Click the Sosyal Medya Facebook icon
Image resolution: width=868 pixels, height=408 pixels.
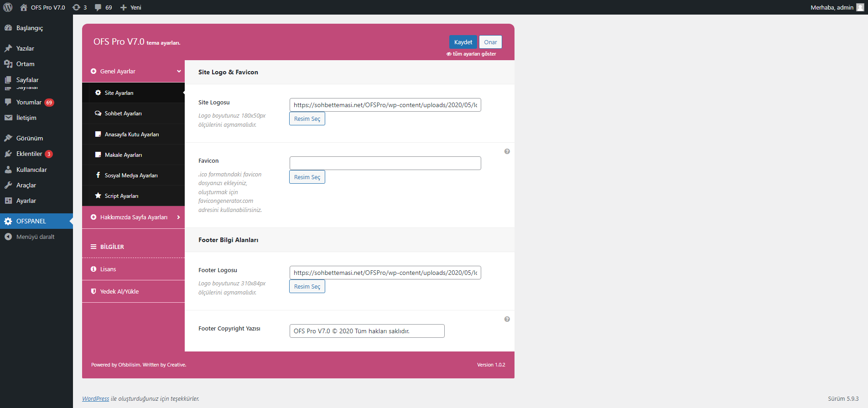pos(98,175)
